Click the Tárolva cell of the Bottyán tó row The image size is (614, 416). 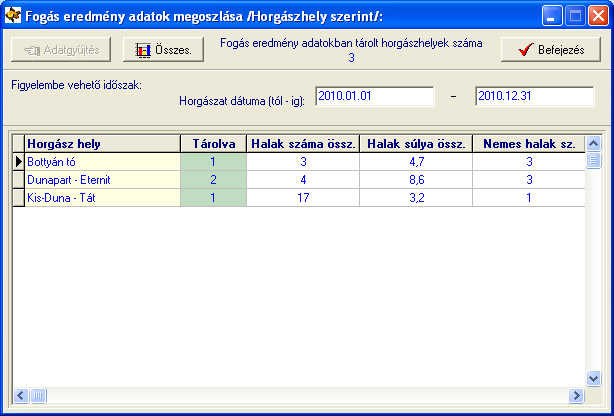pyautogui.click(x=213, y=162)
